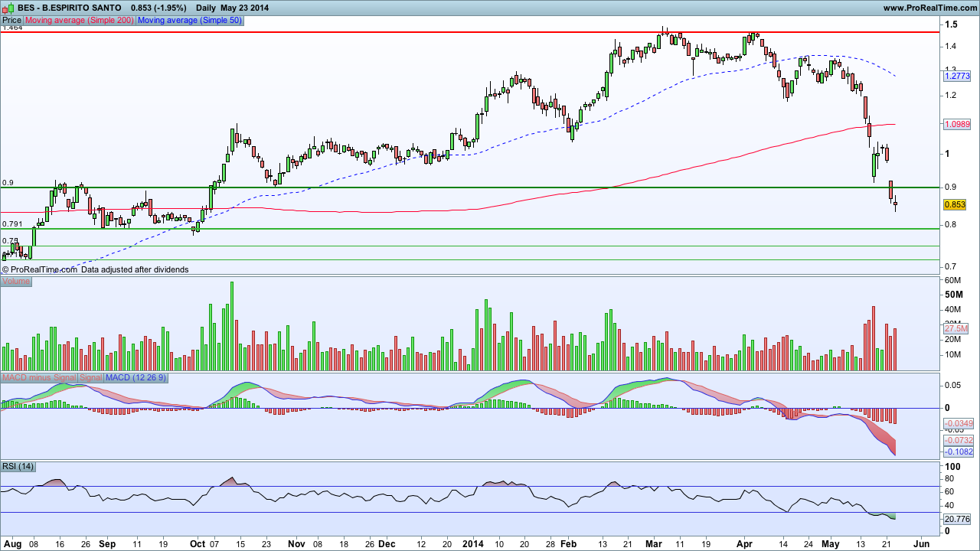Click the Sep label on the time axis

pos(106,544)
